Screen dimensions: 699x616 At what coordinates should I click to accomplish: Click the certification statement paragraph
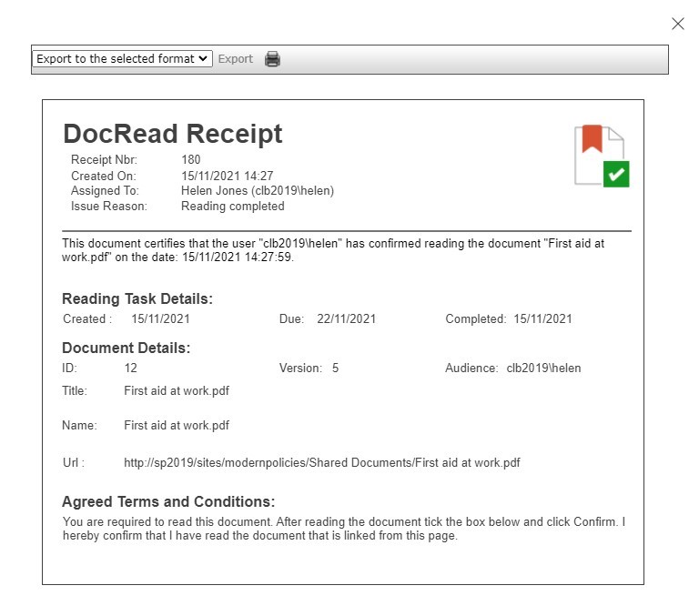[332, 250]
